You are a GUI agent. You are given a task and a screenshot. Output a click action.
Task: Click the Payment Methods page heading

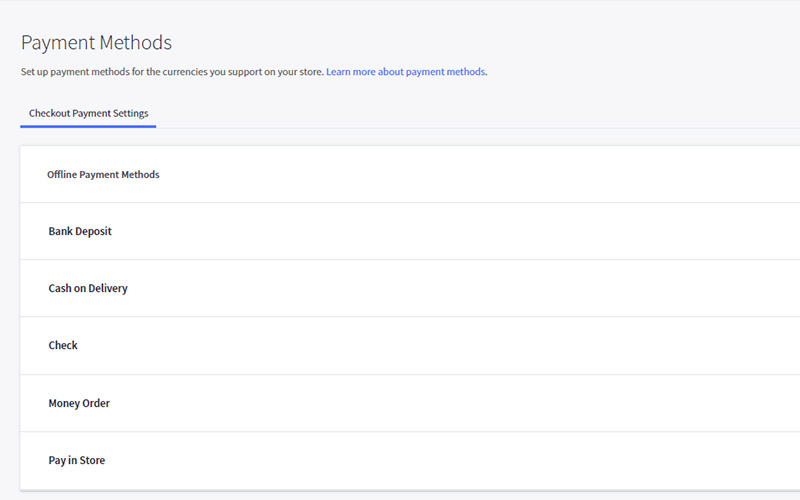click(x=96, y=43)
